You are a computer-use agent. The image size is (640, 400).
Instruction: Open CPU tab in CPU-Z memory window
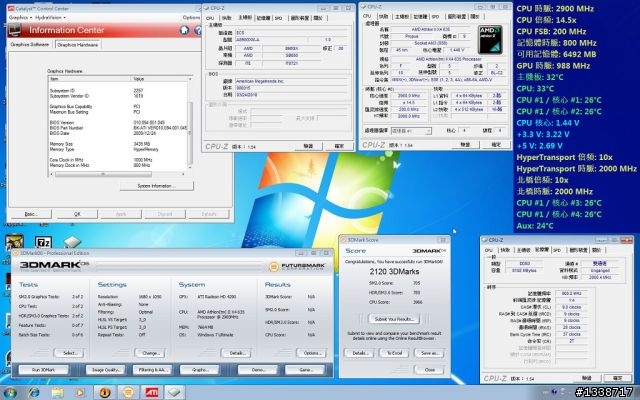click(489, 250)
